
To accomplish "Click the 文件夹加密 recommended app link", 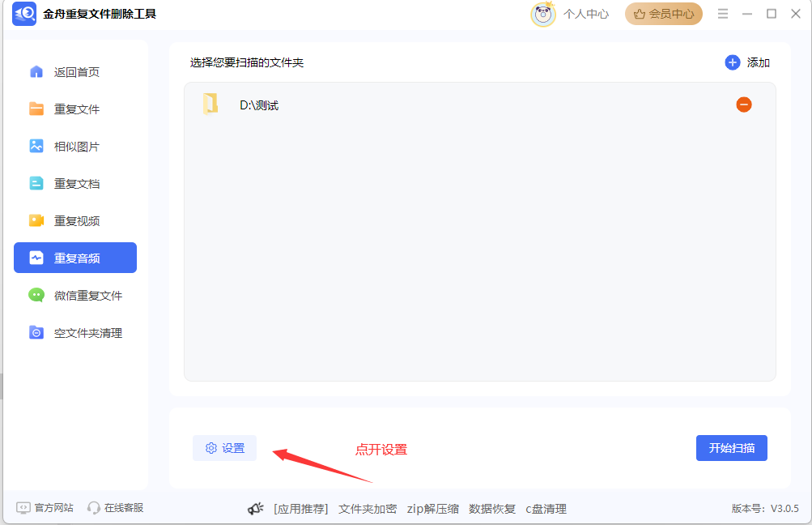I will tap(368, 509).
